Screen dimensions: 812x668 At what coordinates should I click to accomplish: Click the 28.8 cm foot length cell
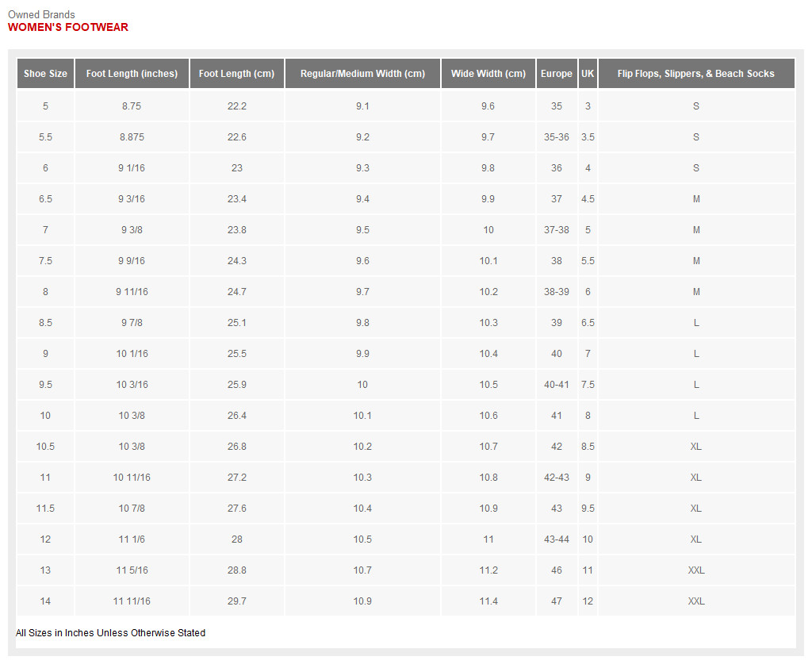pyautogui.click(x=236, y=570)
